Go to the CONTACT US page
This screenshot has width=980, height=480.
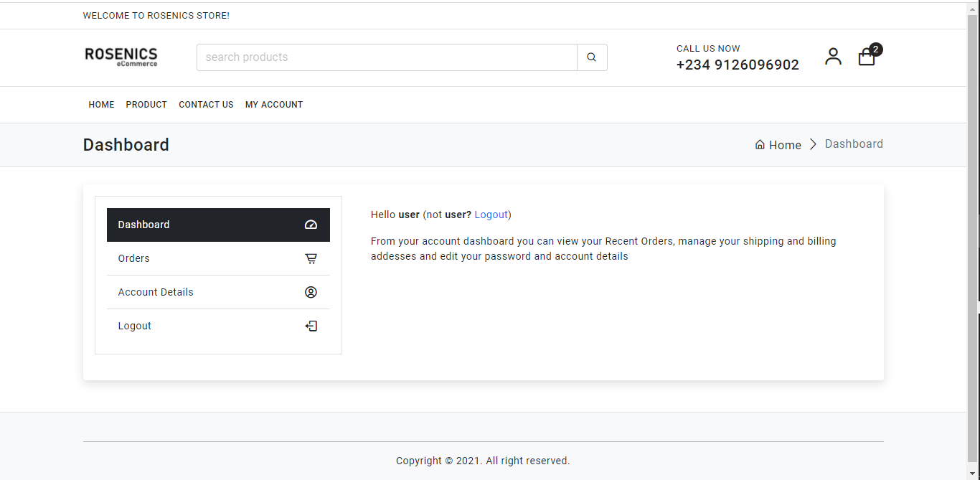pos(206,105)
